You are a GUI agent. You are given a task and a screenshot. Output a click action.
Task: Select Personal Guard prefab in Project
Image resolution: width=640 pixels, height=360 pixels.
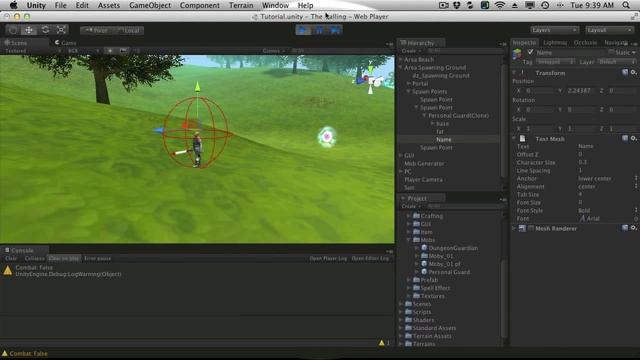click(445, 272)
